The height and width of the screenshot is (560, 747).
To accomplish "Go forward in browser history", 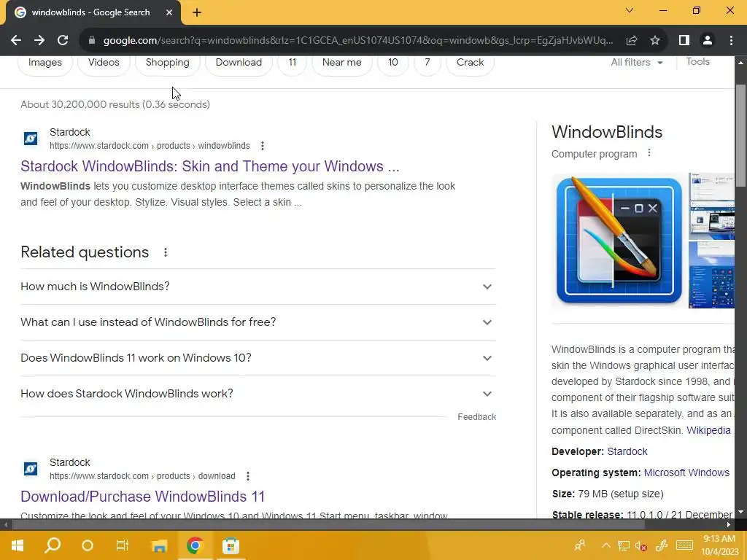I will tap(39, 41).
